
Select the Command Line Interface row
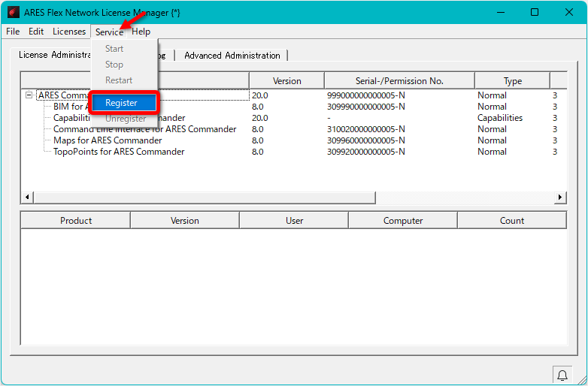145,129
